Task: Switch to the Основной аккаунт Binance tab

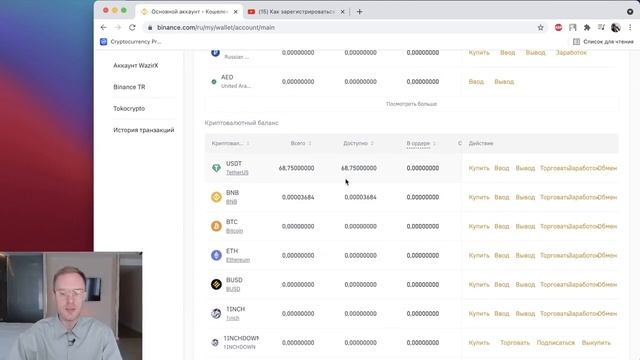Action: (189, 12)
